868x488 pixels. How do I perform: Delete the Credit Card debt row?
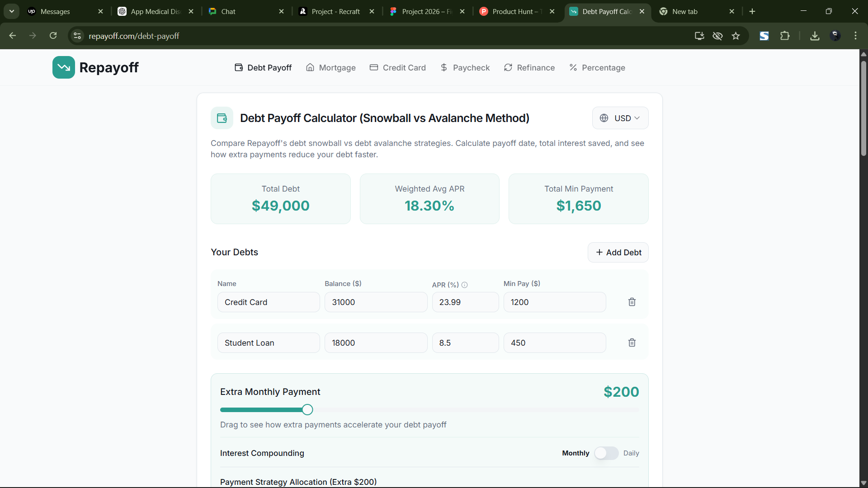click(632, 302)
